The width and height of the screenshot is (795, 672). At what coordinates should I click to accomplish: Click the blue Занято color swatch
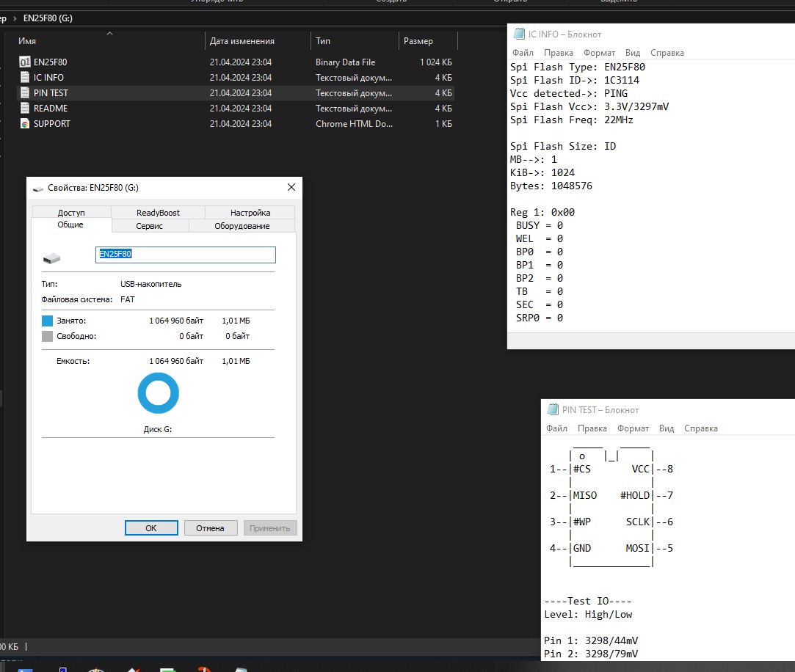(x=47, y=321)
